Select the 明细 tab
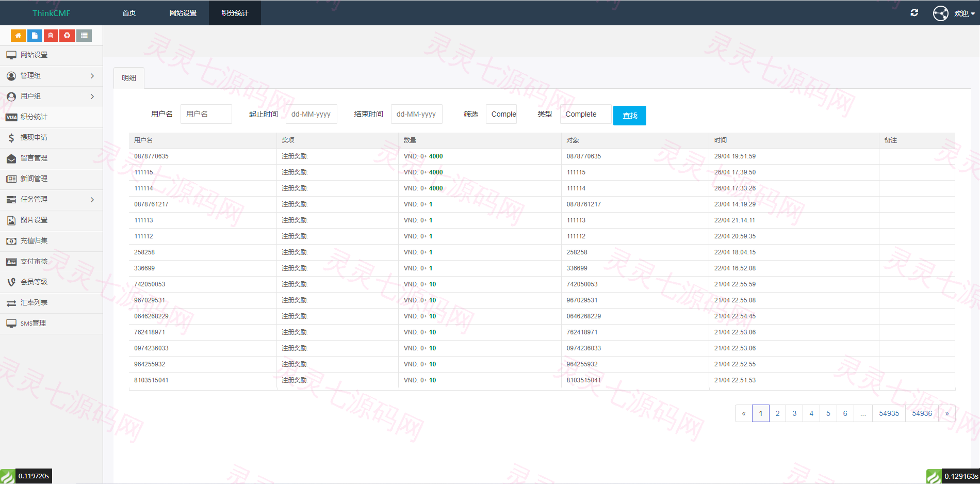The height and width of the screenshot is (484, 980). 129,78
